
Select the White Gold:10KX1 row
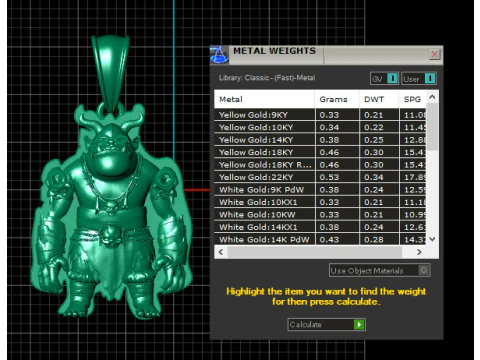point(320,202)
